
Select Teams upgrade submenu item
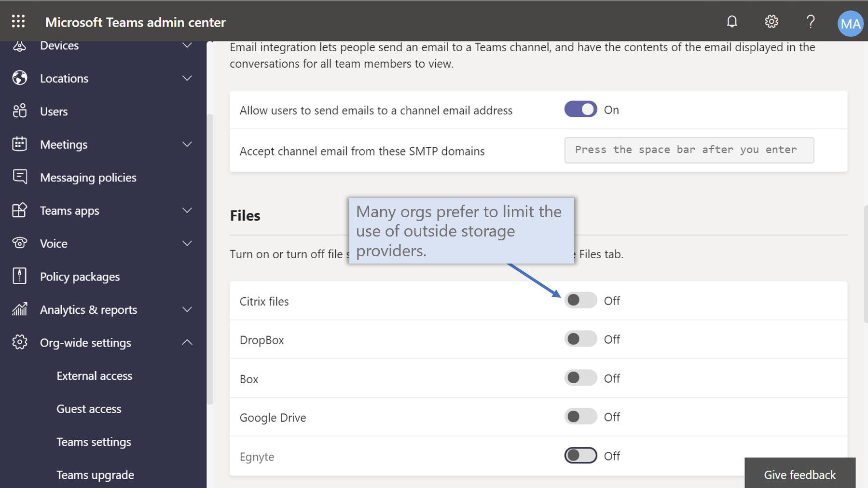point(95,475)
